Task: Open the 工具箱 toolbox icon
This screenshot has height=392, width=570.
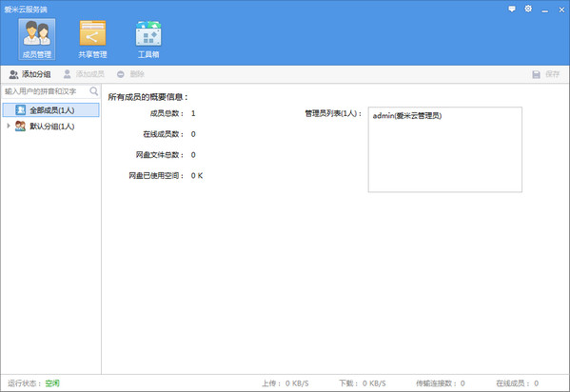Action: (x=148, y=39)
